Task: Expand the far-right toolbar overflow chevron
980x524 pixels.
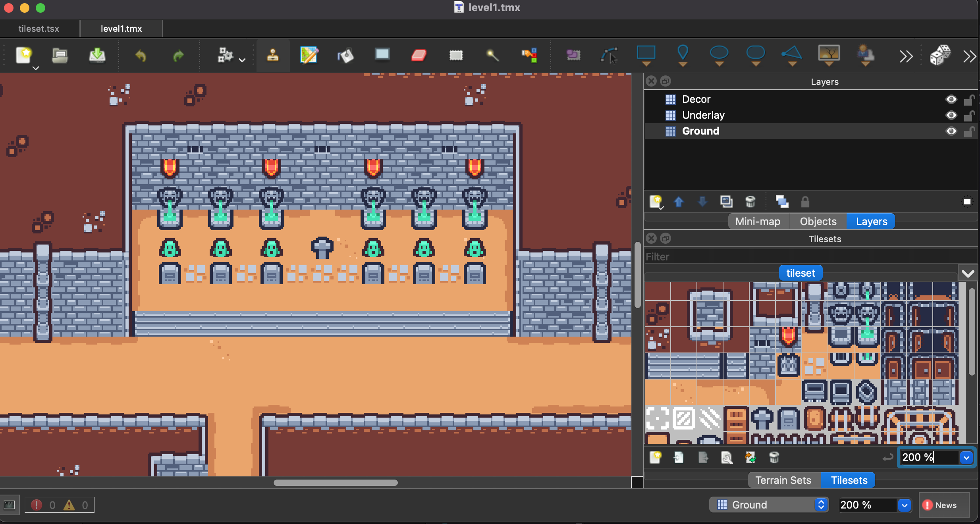Action: click(970, 56)
